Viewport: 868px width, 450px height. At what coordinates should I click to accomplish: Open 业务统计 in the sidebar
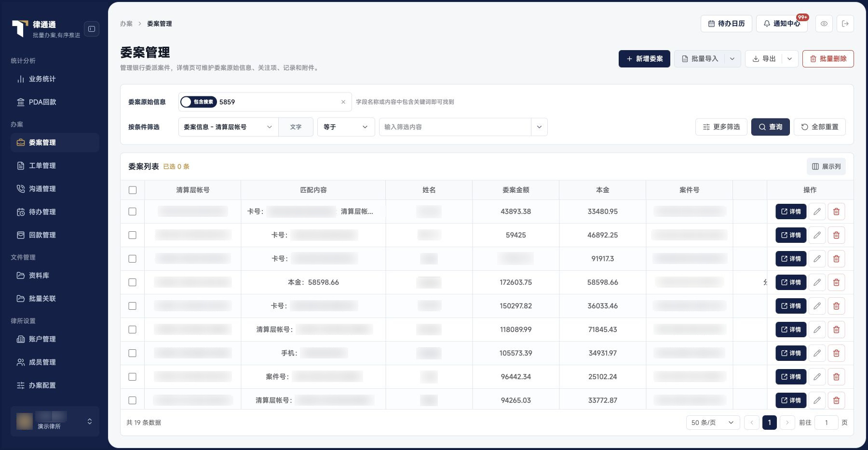tap(55, 79)
